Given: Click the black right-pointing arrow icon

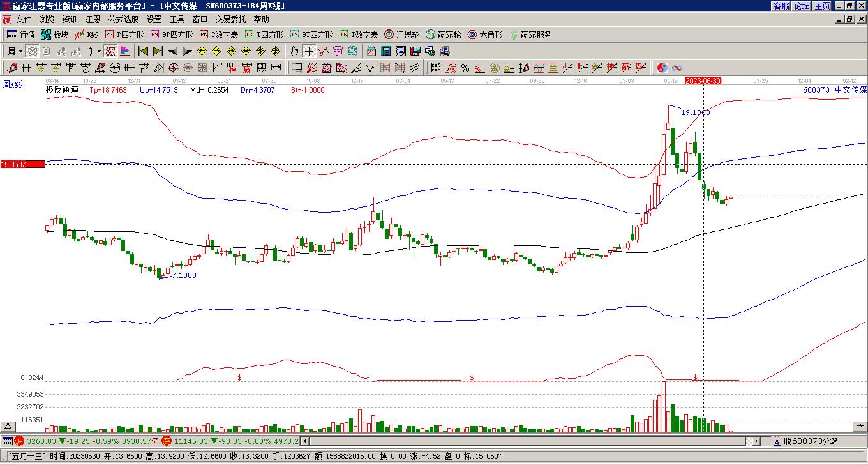Looking at the screenshot, I should tap(187, 51).
